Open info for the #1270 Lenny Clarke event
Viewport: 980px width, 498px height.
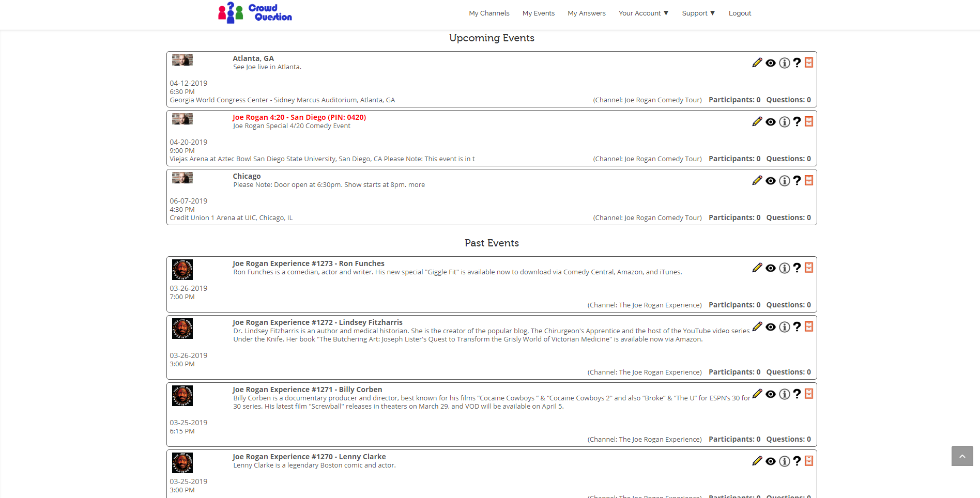click(785, 461)
